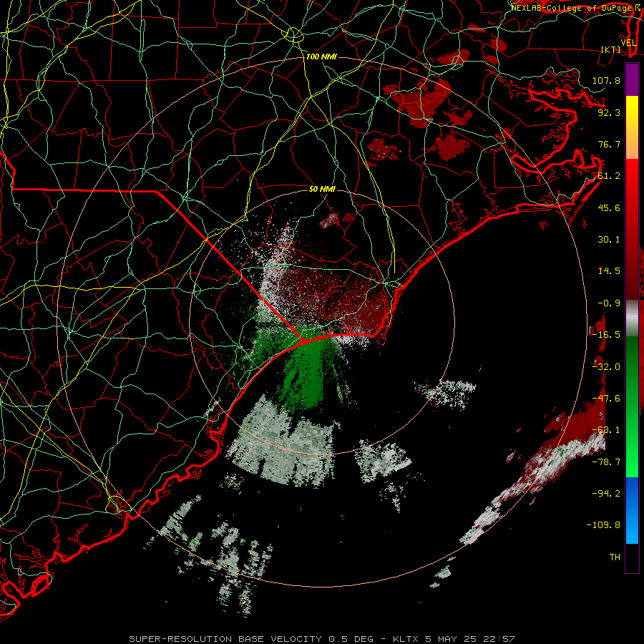Select the -0.9 velocity scale value

pos(609,303)
